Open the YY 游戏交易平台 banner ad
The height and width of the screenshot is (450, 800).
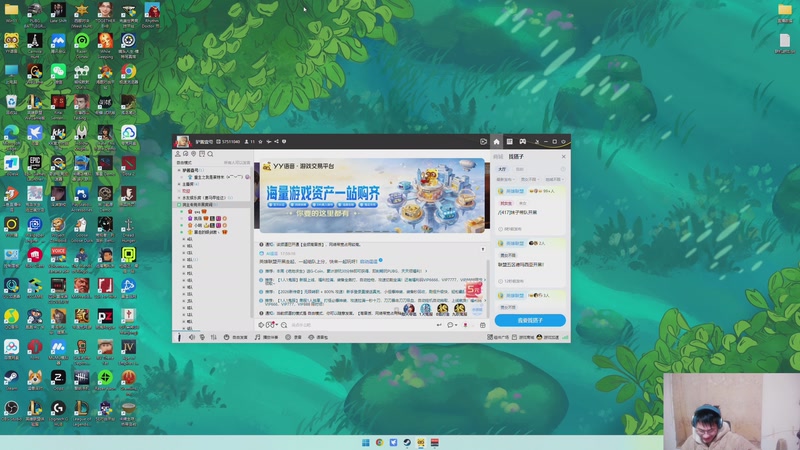click(372, 195)
